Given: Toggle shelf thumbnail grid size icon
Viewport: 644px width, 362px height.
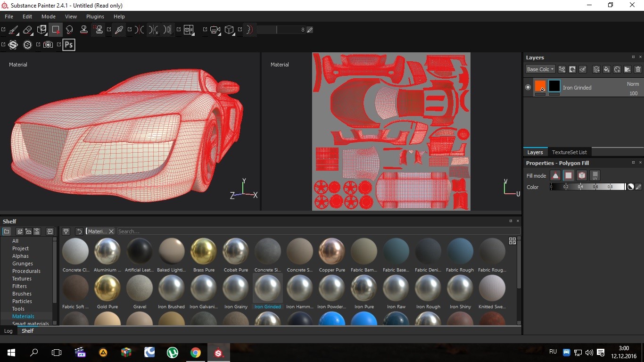Looking at the screenshot, I should pos(512,241).
